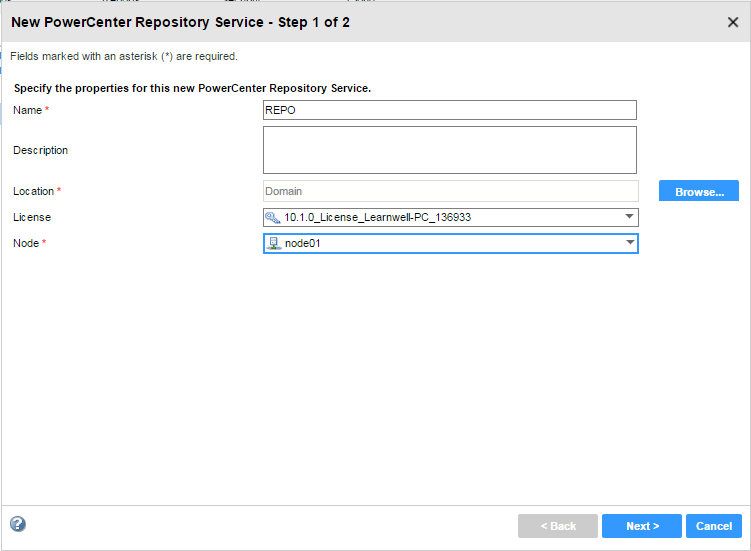The image size is (751, 551).
Task: Click the License label text
Action: point(32,217)
